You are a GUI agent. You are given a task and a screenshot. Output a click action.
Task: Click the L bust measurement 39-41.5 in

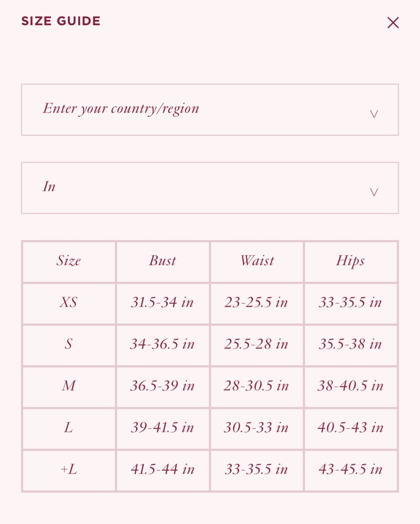click(x=163, y=428)
